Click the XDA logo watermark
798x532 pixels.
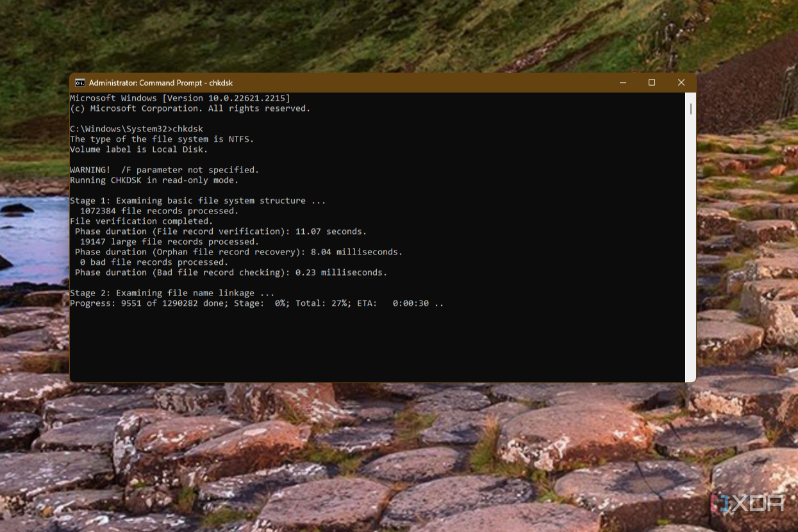[747, 503]
